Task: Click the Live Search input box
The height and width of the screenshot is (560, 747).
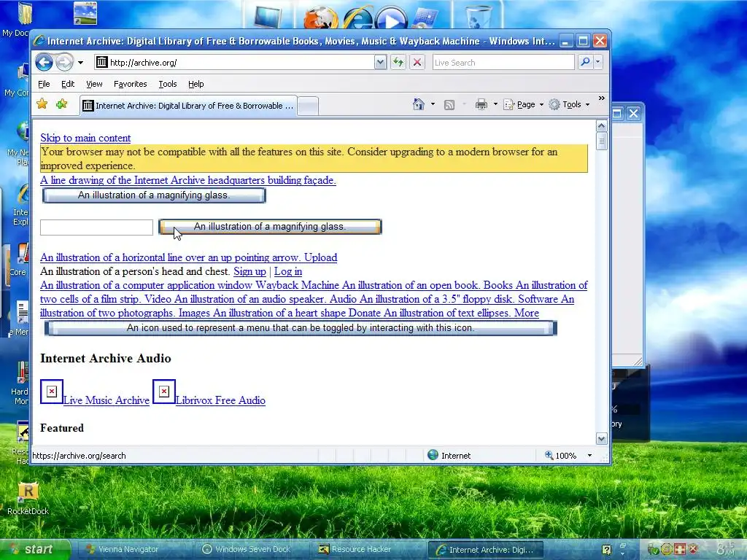Action: pos(503,63)
